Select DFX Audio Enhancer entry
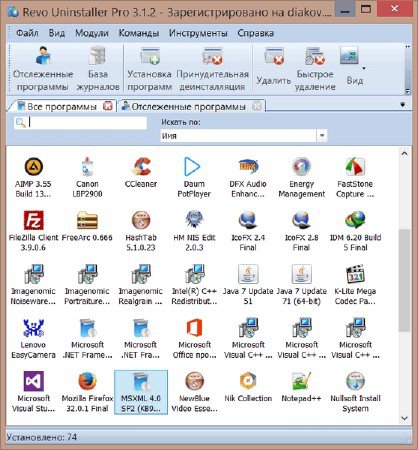The width and height of the screenshot is (418, 450). 248,177
